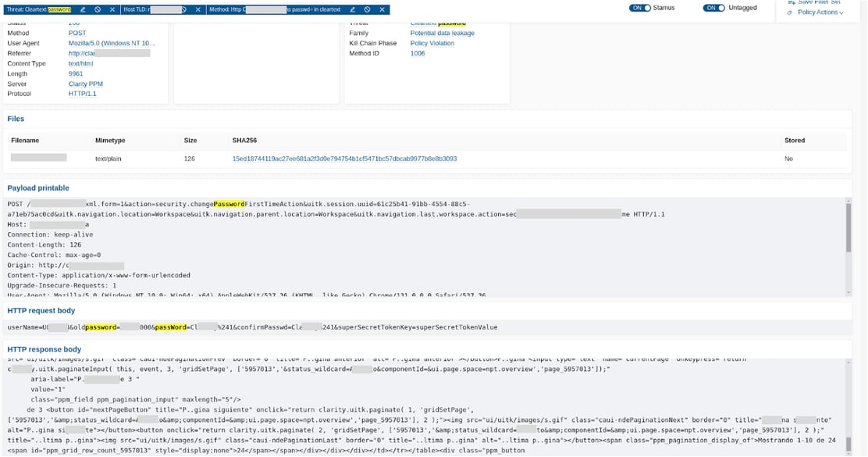This screenshot has width=868, height=457.
Task: Click the HTTP response body scrollbar thumb
Action: tap(848, 445)
